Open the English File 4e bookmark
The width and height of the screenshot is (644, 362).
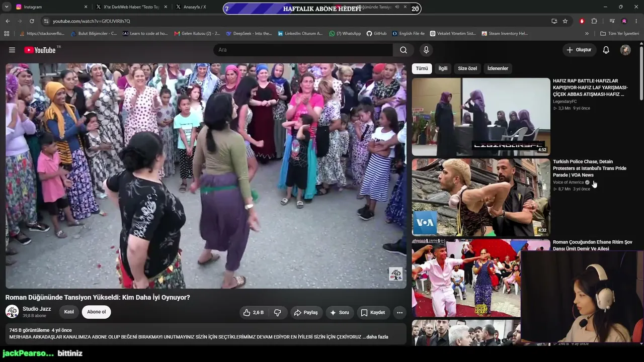(409, 34)
